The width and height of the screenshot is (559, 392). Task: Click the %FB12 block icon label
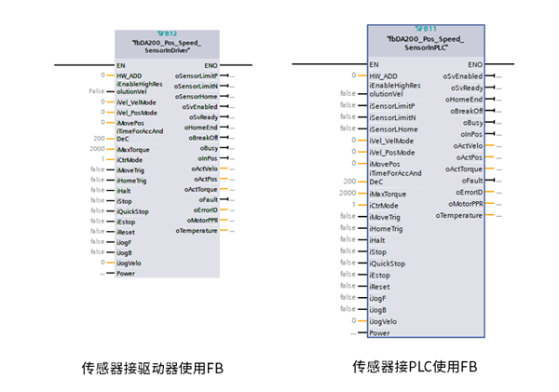point(167,33)
